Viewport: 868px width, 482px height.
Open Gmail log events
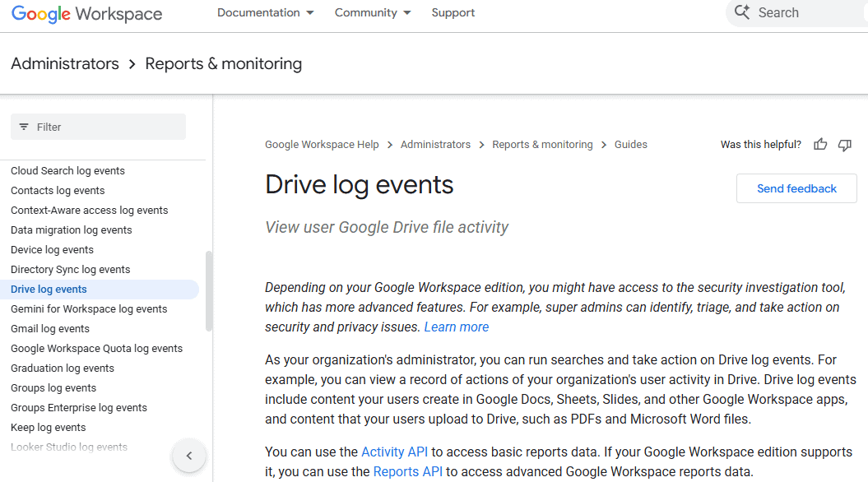(x=50, y=329)
